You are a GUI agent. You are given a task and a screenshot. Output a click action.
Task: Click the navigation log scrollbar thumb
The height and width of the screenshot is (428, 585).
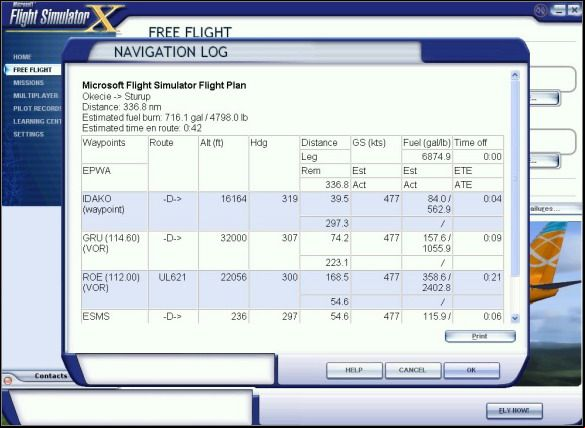[515, 179]
